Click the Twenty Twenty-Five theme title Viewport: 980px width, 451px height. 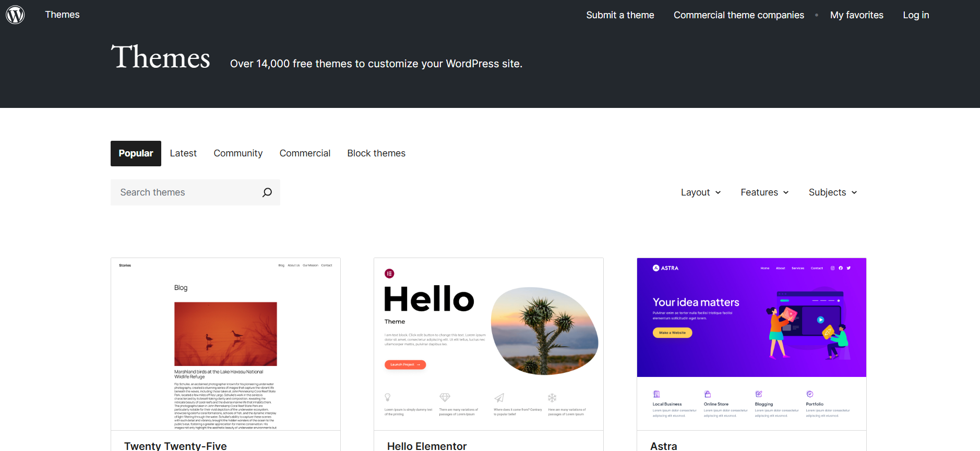pos(175,446)
